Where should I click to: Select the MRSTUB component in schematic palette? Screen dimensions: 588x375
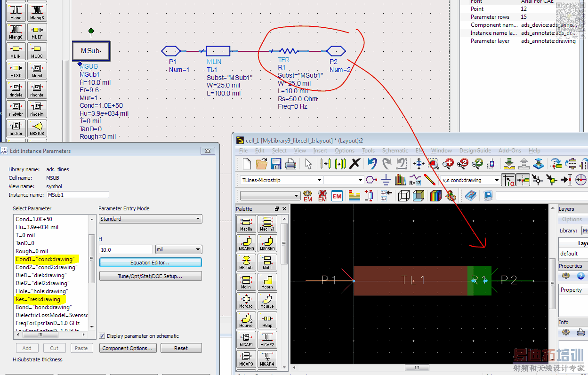point(37,128)
